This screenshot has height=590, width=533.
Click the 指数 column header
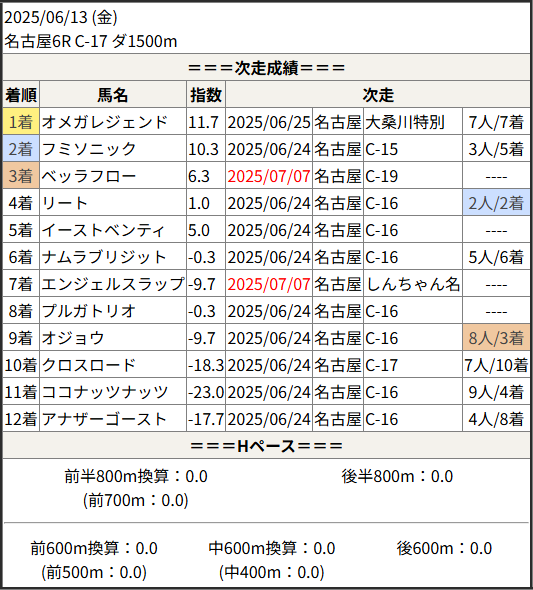(x=206, y=94)
